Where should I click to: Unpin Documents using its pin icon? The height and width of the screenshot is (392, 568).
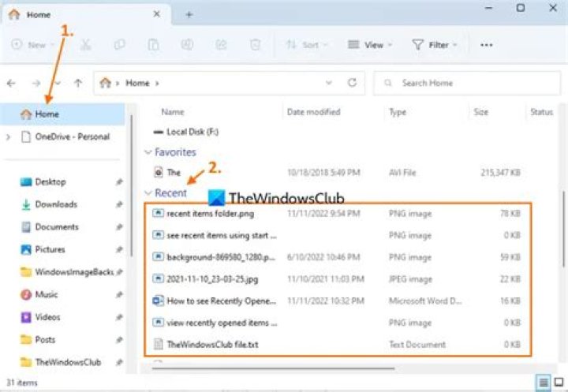tap(119, 227)
